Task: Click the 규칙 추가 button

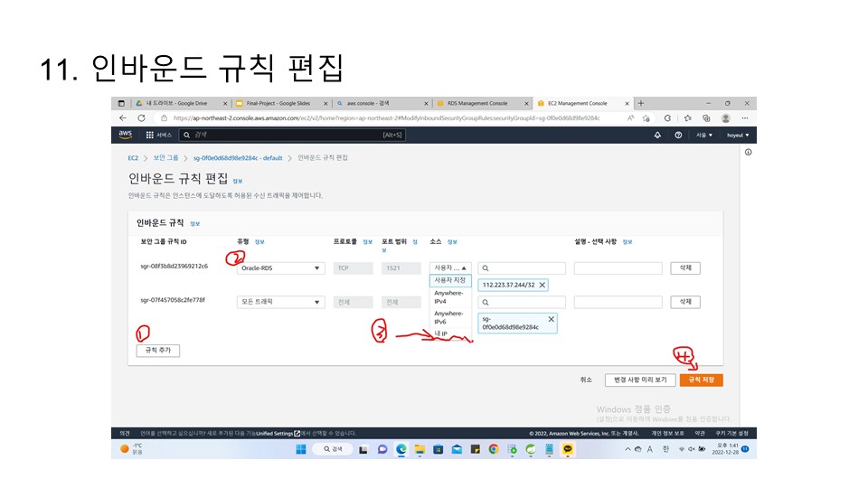Action: (x=158, y=351)
